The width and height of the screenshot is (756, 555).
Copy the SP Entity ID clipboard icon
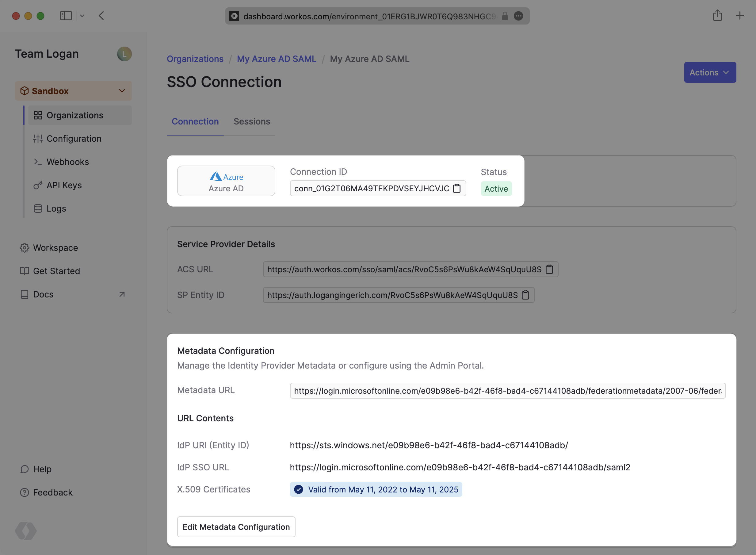click(x=525, y=295)
